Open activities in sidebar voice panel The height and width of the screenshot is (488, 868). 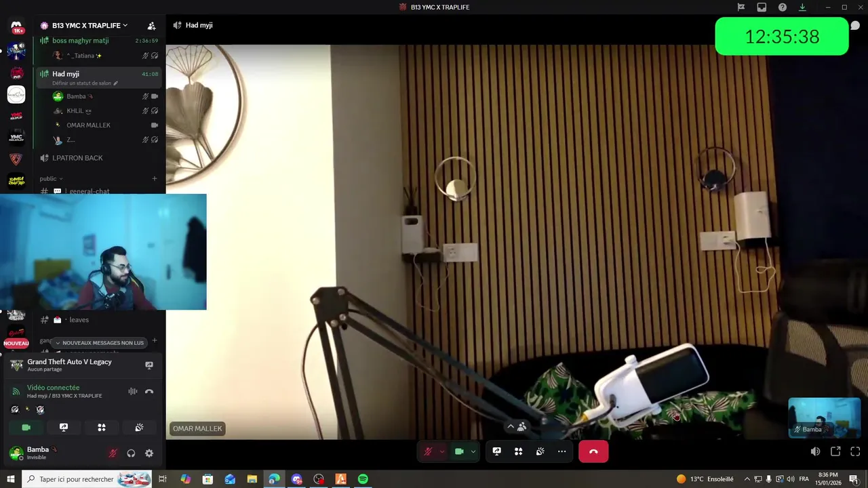tap(102, 428)
